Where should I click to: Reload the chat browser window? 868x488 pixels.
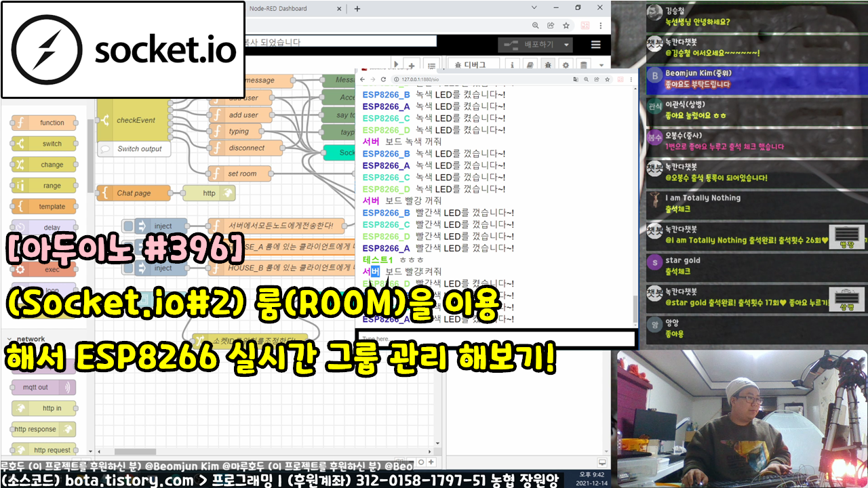(384, 79)
